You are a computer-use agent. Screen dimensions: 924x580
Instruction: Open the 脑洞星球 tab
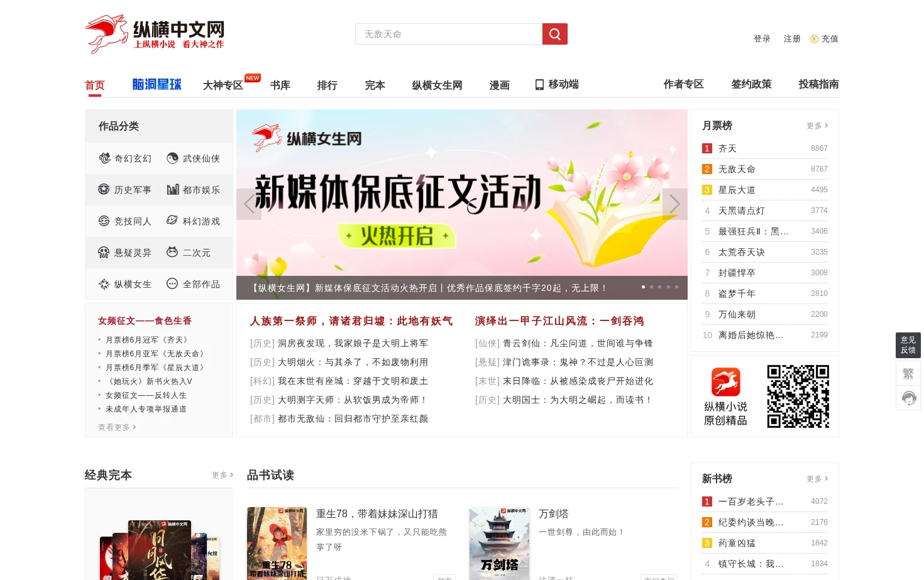pyautogui.click(x=157, y=84)
